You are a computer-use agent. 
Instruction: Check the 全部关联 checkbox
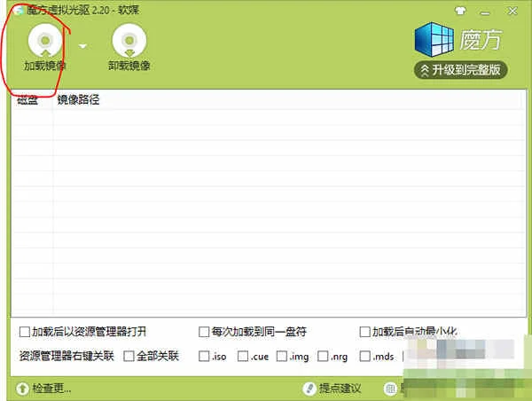129,356
